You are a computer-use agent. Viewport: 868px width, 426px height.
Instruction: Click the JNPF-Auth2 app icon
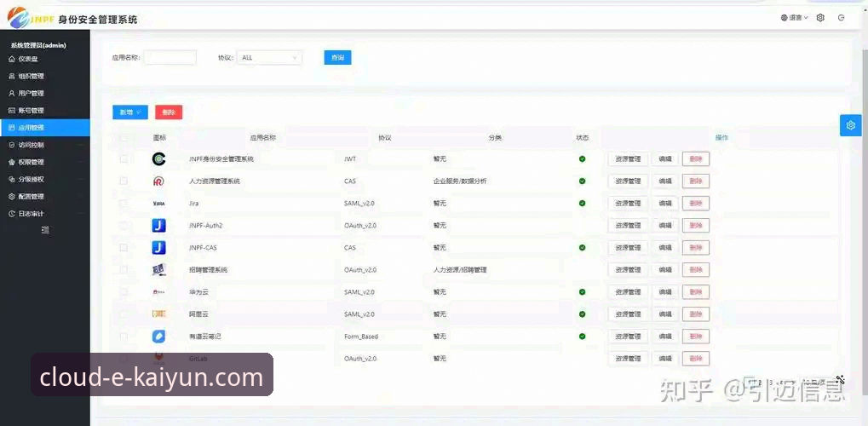pos(159,226)
